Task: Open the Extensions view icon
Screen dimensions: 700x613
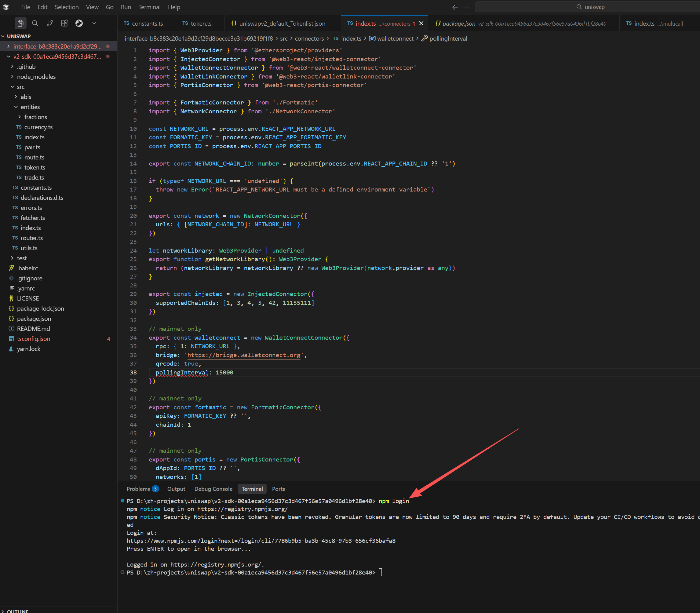Action: [x=64, y=23]
